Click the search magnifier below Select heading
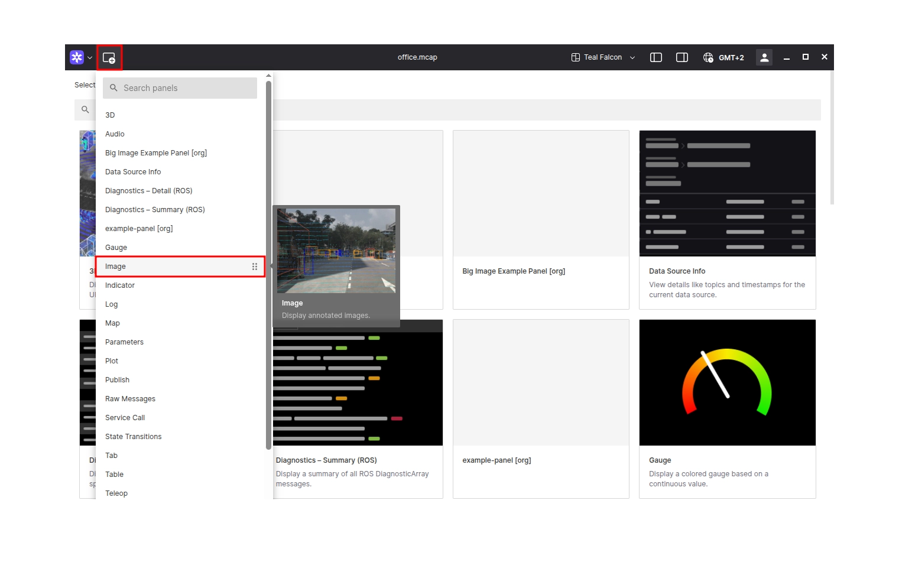Viewport: 899px width, 588px height. pyautogui.click(x=85, y=109)
